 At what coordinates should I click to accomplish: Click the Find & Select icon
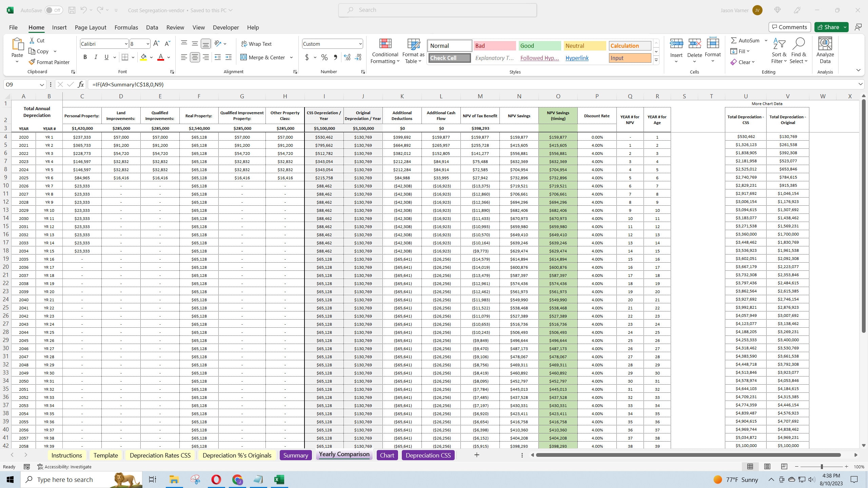[799, 51]
